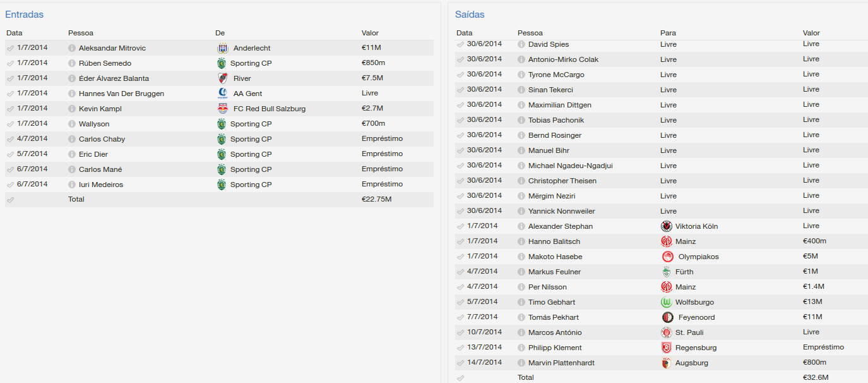Open player Marcos António profile
Image resolution: width=868 pixels, height=383 pixels.
555,332
